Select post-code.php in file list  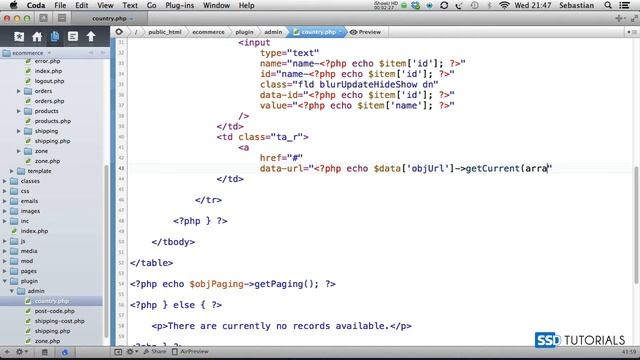[54, 311]
